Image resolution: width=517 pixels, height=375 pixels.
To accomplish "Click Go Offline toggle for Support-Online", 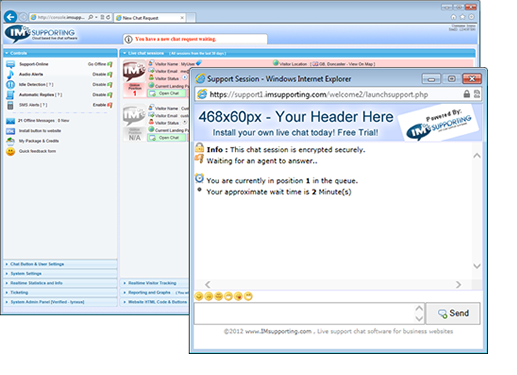I will tap(100, 64).
